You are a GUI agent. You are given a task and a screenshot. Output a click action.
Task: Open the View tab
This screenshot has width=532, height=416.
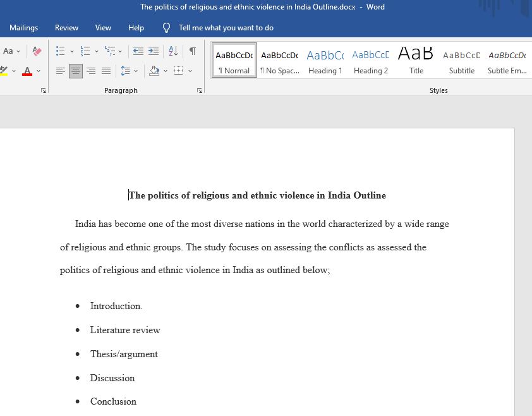coord(103,28)
